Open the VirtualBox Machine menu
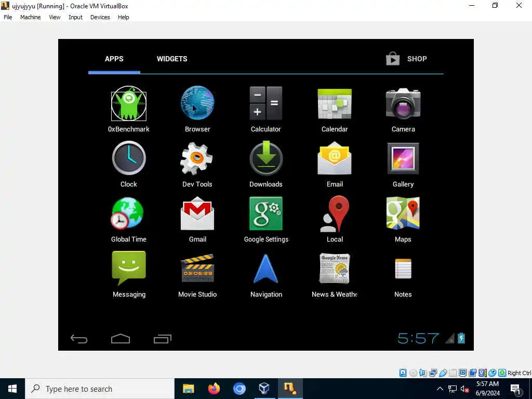Image resolution: width=532 pixels, height=399 pixels. 31,17
